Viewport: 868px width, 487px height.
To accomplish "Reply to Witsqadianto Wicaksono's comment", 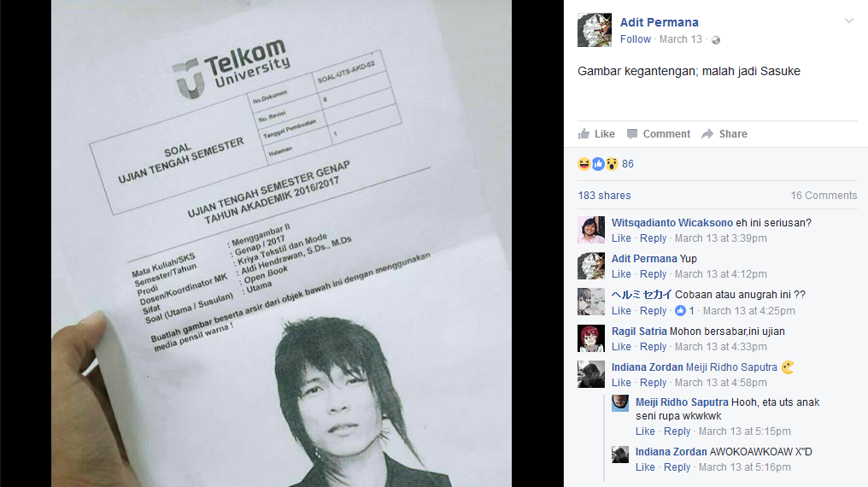I will [654, 238].
